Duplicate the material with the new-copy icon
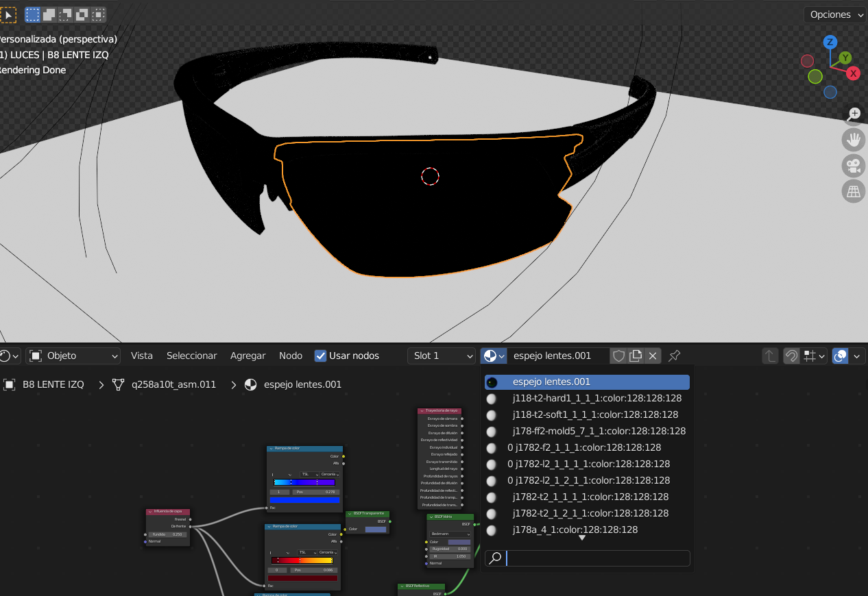The image size is (868, 596). [x=636, y=356]
